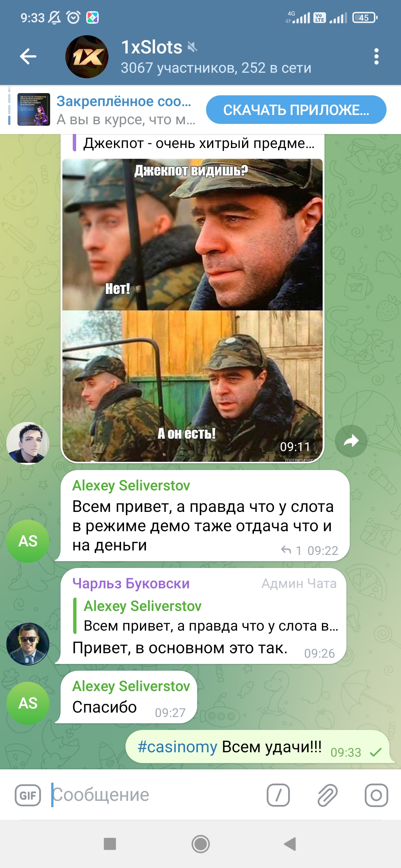Tap the СКАЧАТЬ ПРИЛОЖЕ… button

pos(296,110)
